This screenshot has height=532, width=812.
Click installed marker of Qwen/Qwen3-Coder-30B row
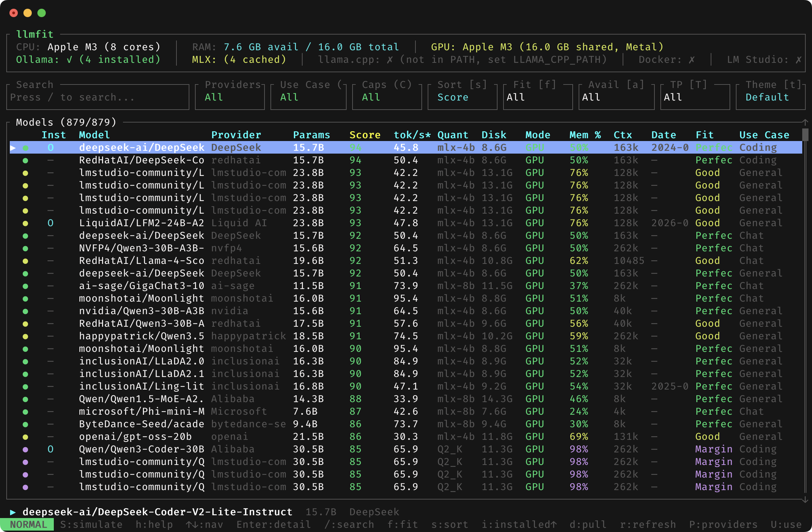coord(51,449)
